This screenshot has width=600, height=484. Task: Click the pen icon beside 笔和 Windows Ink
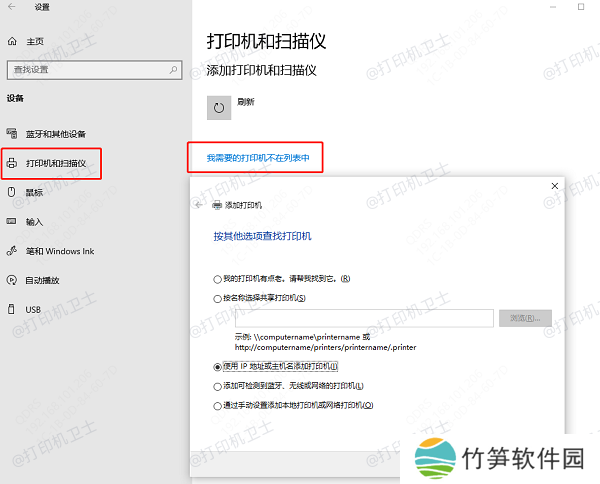[x=12, y=251]
